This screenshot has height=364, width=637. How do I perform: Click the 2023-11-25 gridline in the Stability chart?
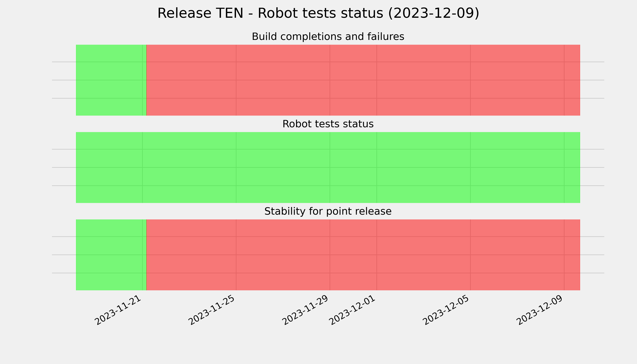(236, 255)
